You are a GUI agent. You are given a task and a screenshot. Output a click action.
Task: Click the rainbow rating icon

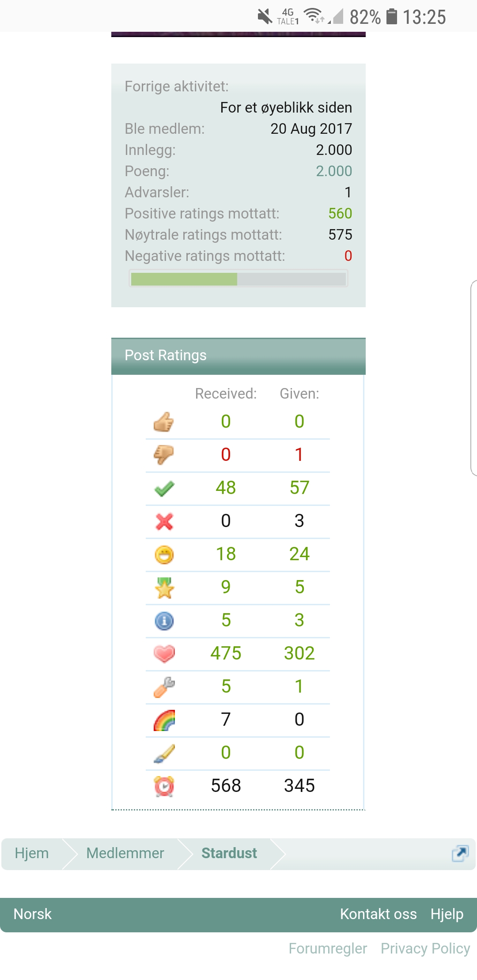pyautogui.click(x=164, y=720)
